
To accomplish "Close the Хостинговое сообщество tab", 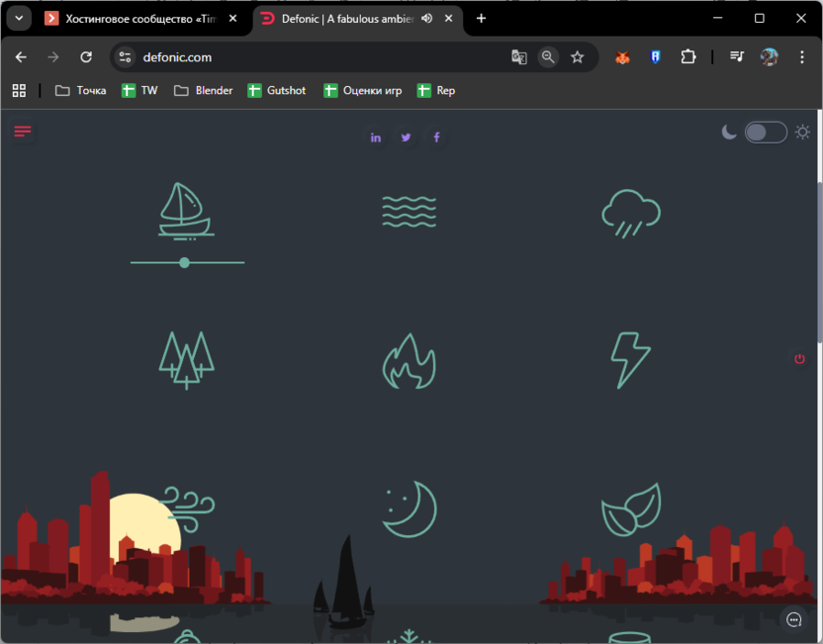I will (233, 19).
